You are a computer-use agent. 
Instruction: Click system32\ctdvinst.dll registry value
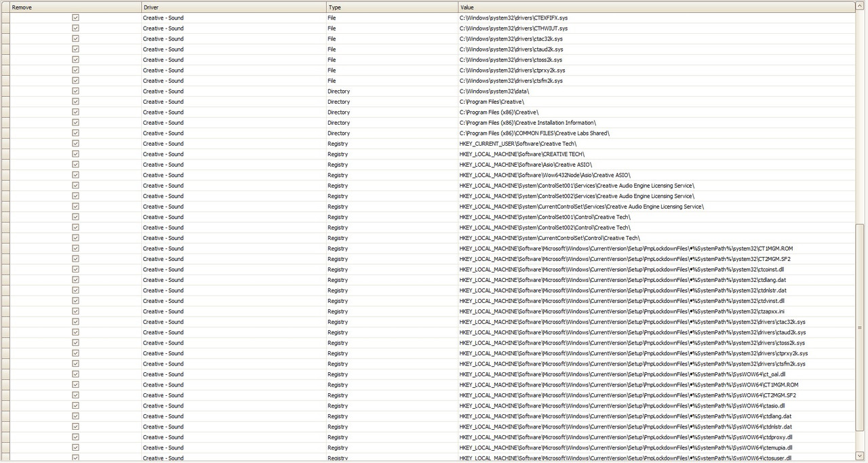[656, 301]
